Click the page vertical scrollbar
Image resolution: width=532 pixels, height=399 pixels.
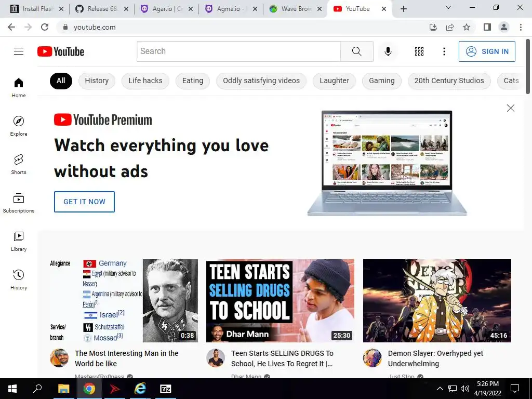tap(528, 67)
